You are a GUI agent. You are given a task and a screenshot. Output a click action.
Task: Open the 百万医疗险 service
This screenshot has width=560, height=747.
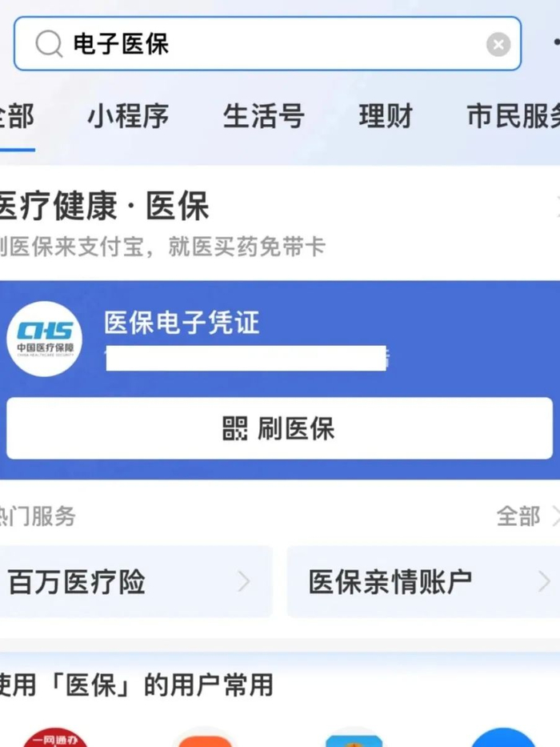coord(78,582)
